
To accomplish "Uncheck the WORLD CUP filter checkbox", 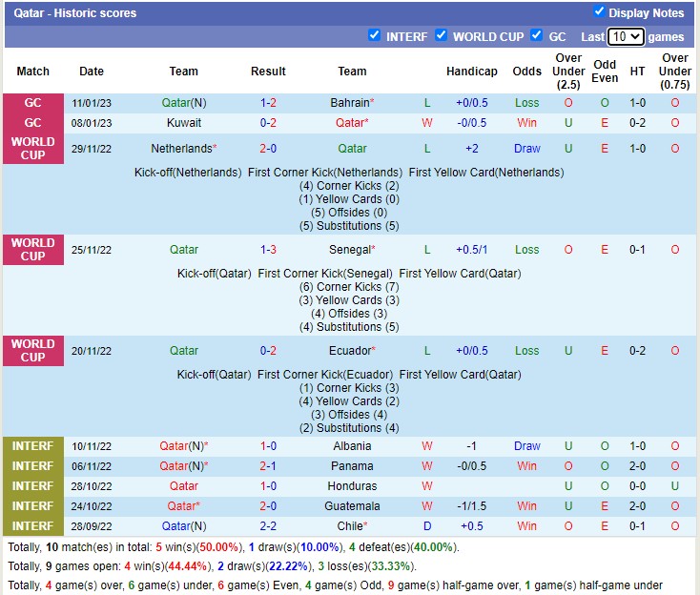I will pyautogui.click(x=442, y=35).
